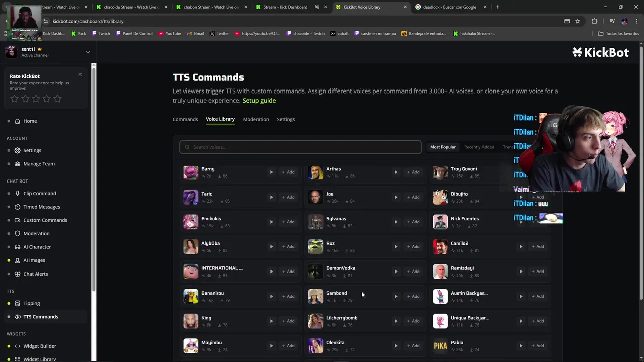644x362 pixels.
Task: Play the AlybOba voice preview
Action: click(271, 247)
